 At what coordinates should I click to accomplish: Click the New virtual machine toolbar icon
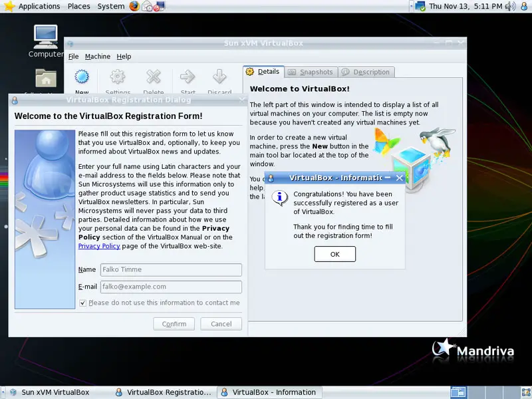(x=82, y=77)
